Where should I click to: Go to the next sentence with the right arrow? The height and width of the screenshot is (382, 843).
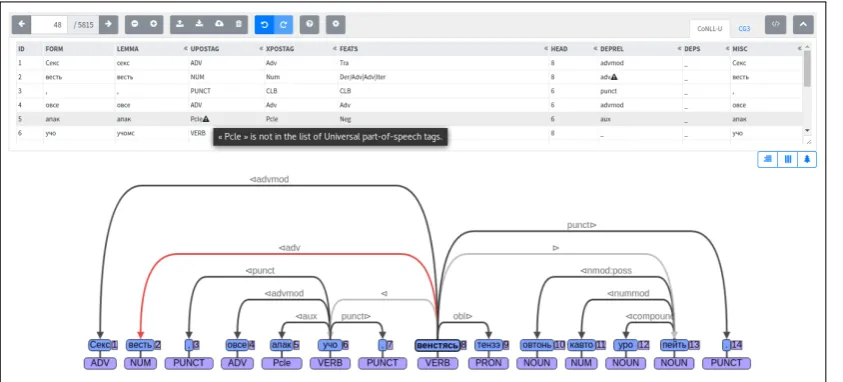(108, 24)
